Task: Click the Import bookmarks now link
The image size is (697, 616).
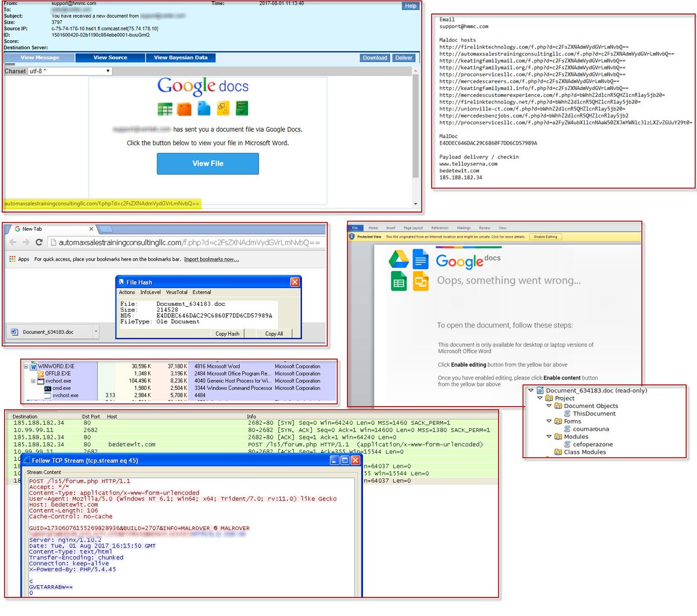Action: tap(211, 259)
